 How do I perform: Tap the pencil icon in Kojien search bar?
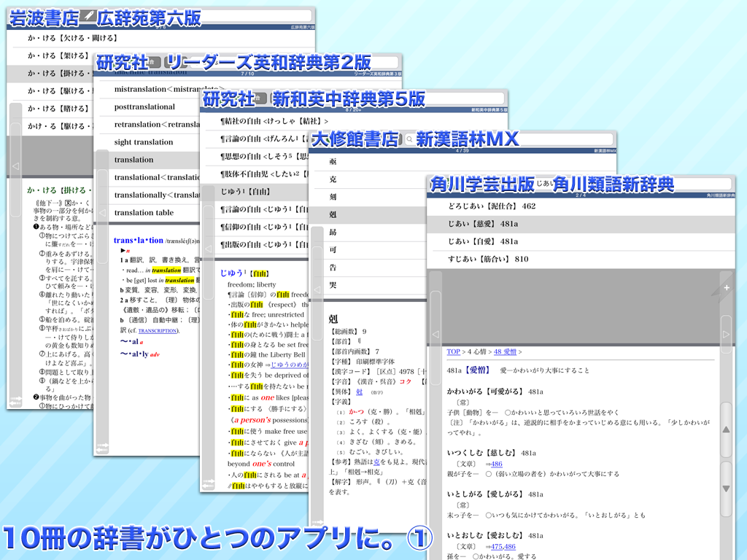(88, 16)
